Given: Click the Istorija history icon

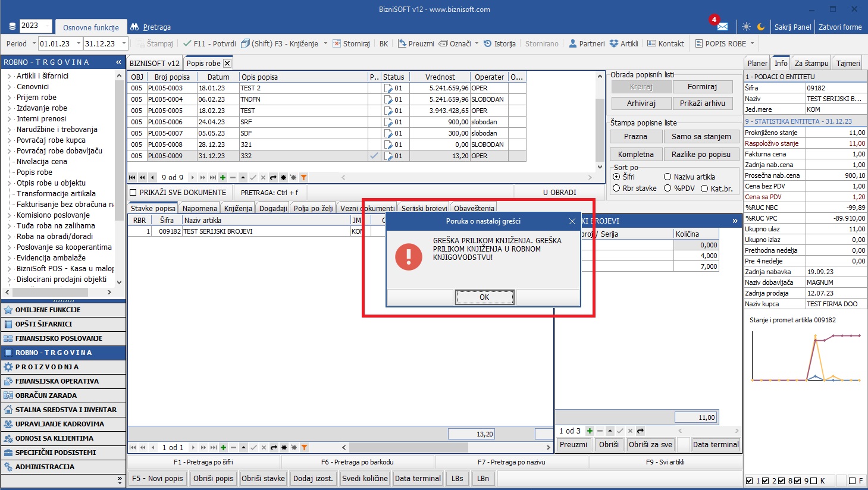Looking at the screenshot, I should (488, 43).
